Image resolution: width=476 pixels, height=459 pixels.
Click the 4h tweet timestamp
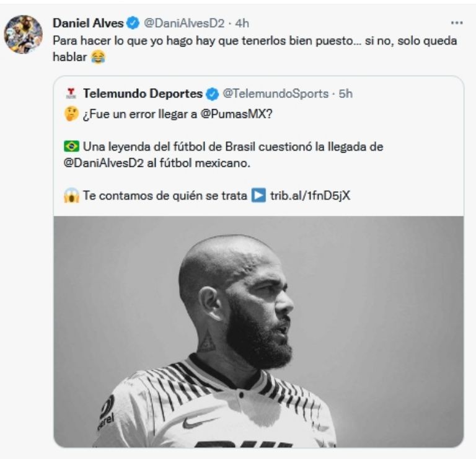click(x=241, y=24)
